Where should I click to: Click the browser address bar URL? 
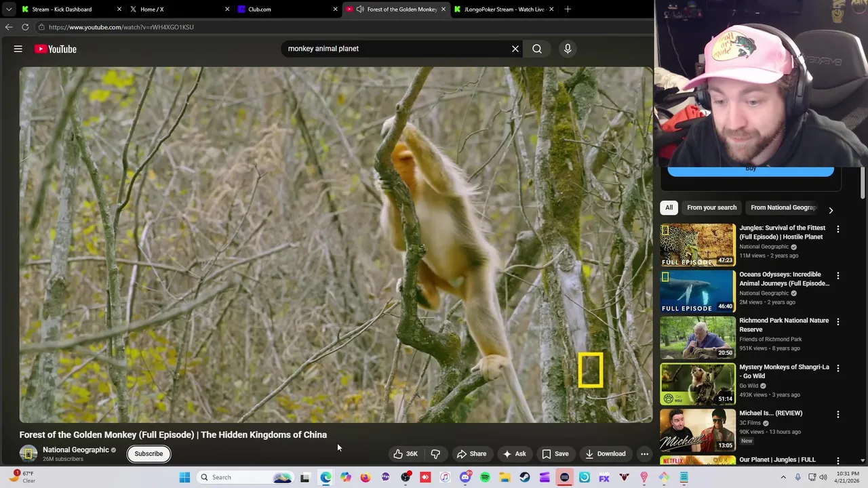pos(121,27)
